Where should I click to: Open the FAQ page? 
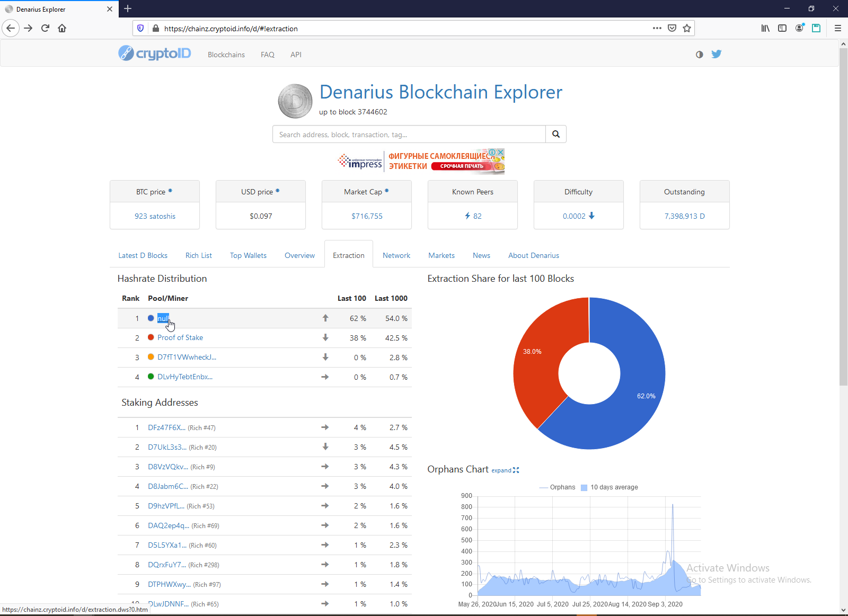click(x=268, y=55)
